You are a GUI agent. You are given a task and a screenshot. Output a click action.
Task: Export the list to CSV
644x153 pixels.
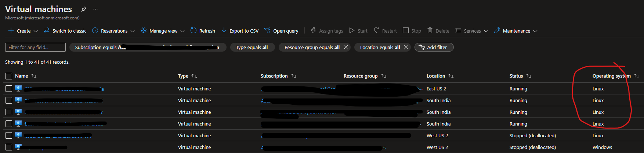pos(240,31)
